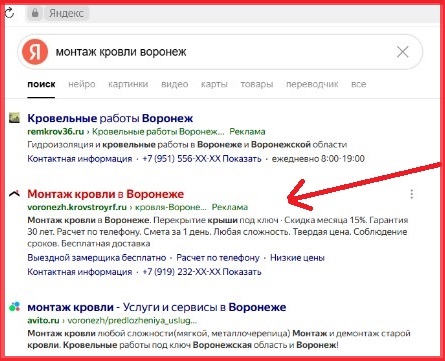This screenshot has width=445, height=361.
Task: Click Реклама label under remkrov36.ru result
Action: click(x=247, y=131)
